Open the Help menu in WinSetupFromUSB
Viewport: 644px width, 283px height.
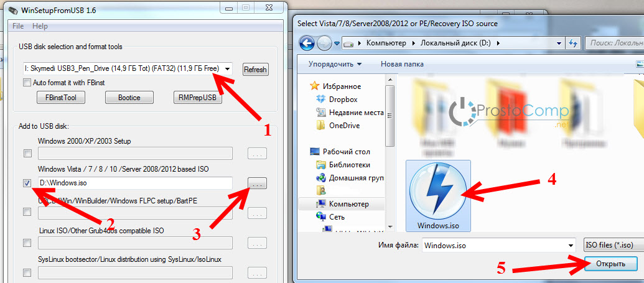click(x=40, y=26)
